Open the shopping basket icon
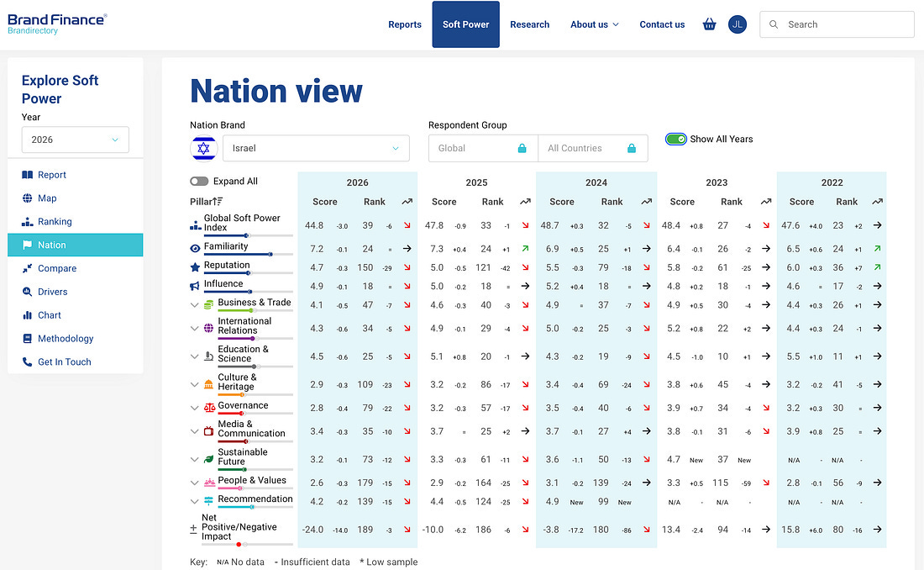Screen dimensions: 924x570 710,24
